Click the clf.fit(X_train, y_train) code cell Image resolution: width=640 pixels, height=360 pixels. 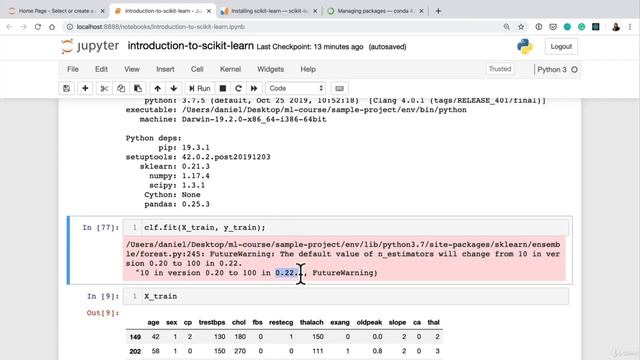346,227
